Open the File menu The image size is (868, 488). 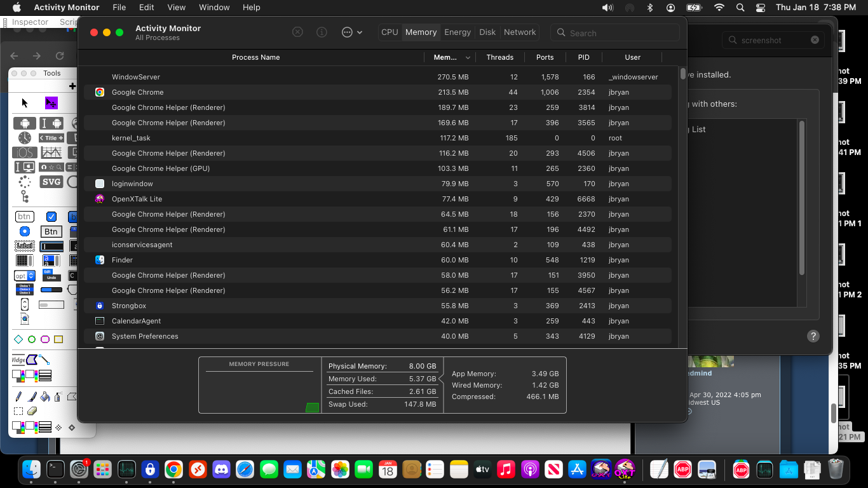point(119,8)
